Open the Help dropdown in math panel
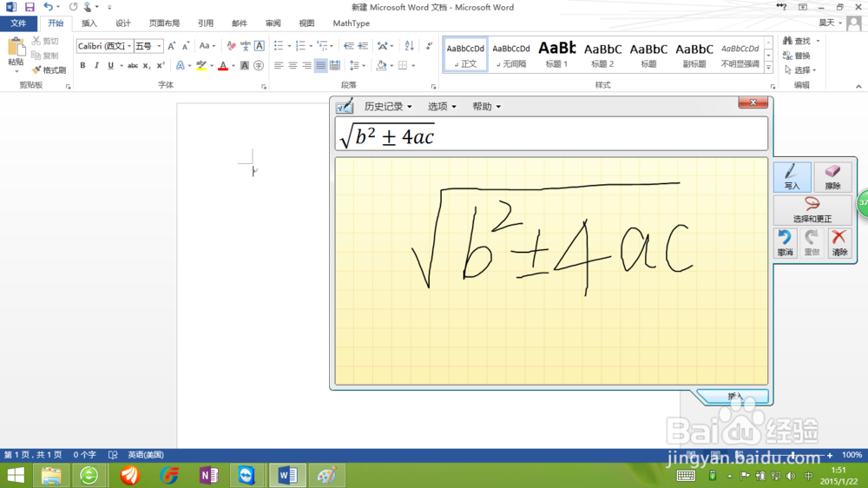The image size is (868, 488). 486,106
